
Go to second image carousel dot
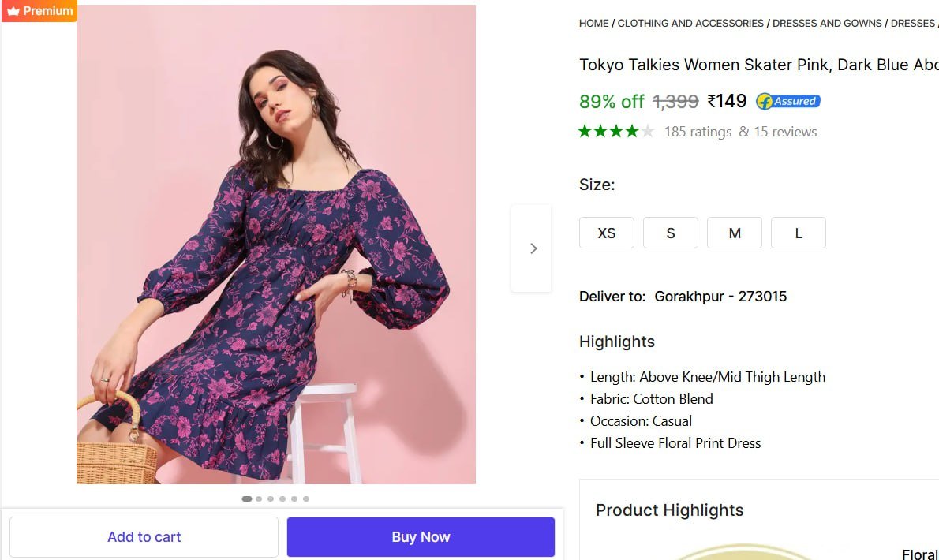click(259, 498)
